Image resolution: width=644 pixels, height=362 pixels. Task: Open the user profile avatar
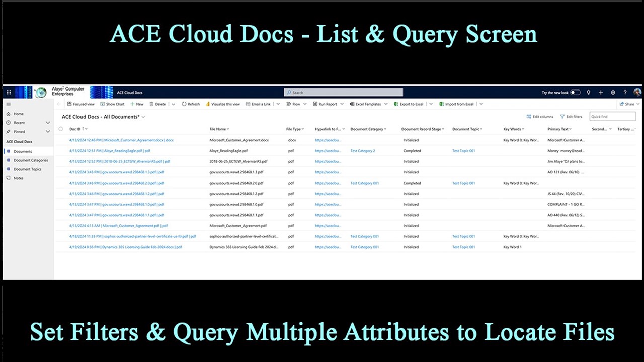coord(637,93)
